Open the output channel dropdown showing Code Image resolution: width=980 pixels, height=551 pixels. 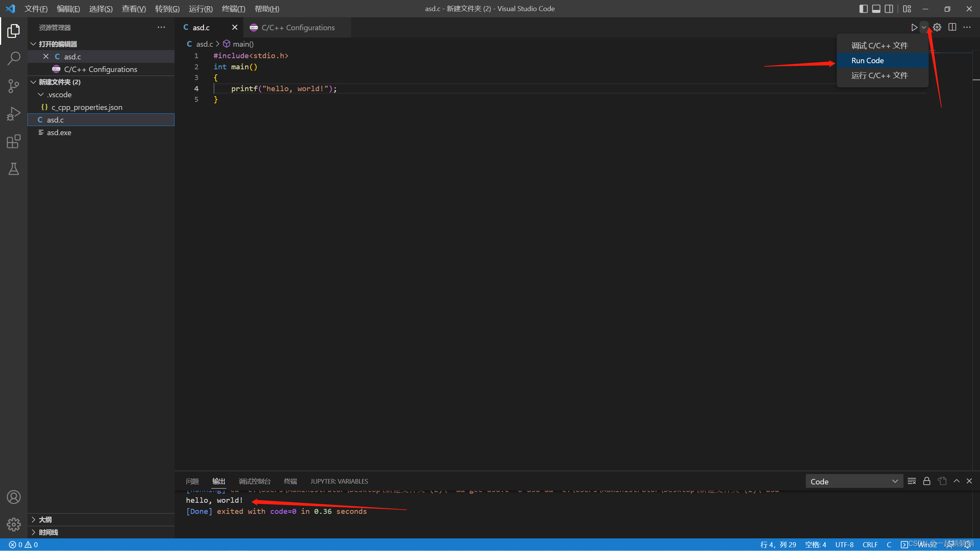(854, 481)
